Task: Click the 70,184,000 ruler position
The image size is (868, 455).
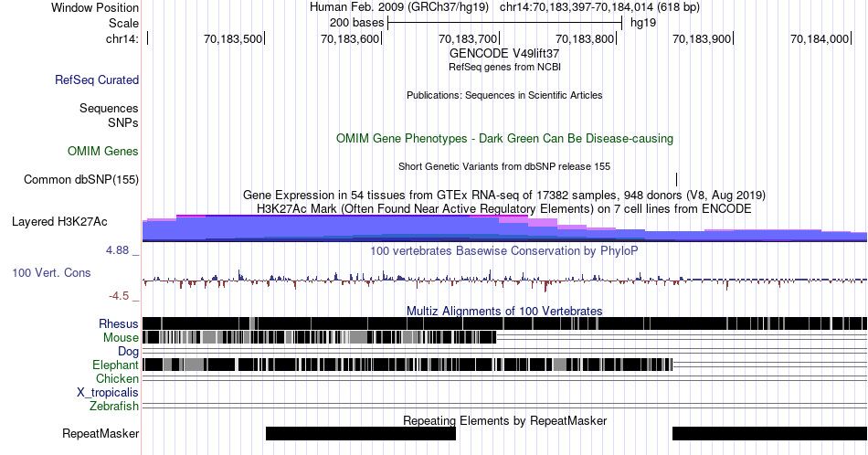Action: 820,38
